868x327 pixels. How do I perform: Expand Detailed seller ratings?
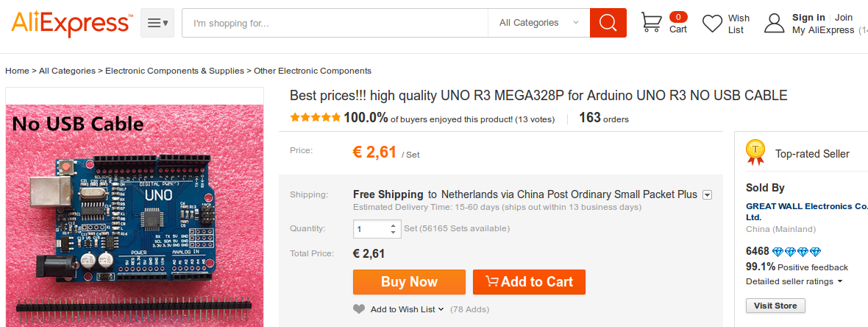794,281
